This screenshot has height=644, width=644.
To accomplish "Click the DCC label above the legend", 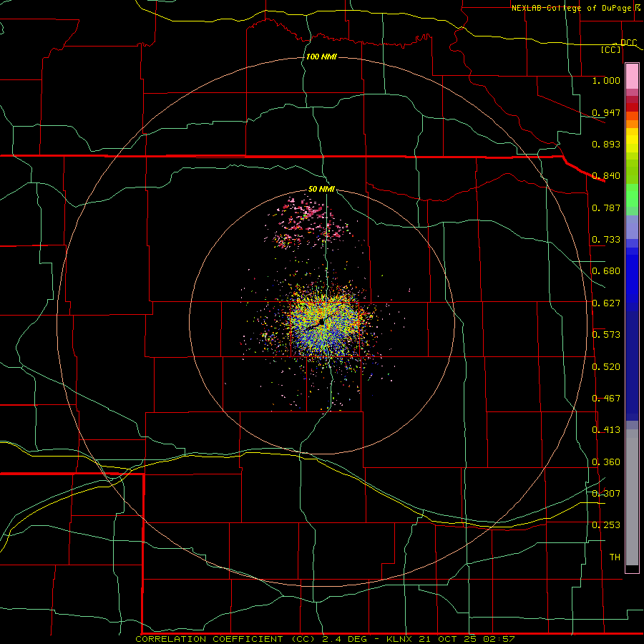I will coord(628,43).
